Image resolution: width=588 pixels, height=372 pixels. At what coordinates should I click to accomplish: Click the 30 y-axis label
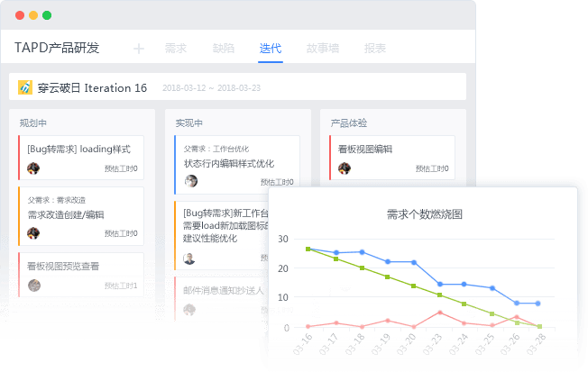click(x=283, y=239)
